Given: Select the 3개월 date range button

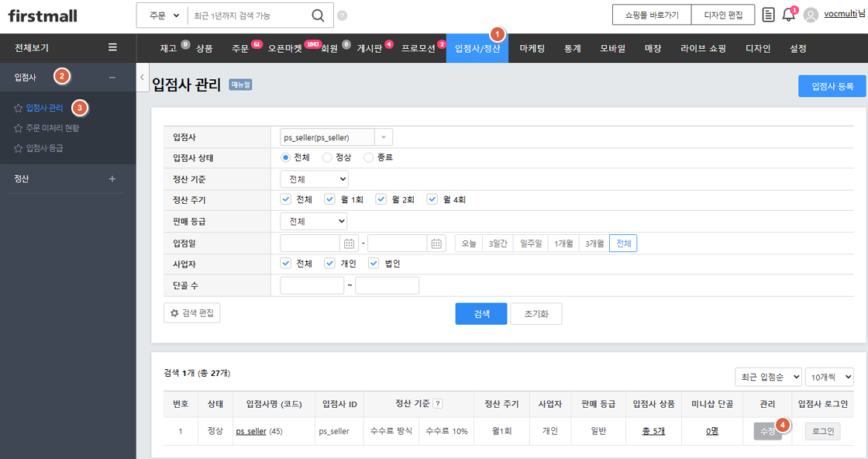Looking at the screenshot, I should 594,243.
